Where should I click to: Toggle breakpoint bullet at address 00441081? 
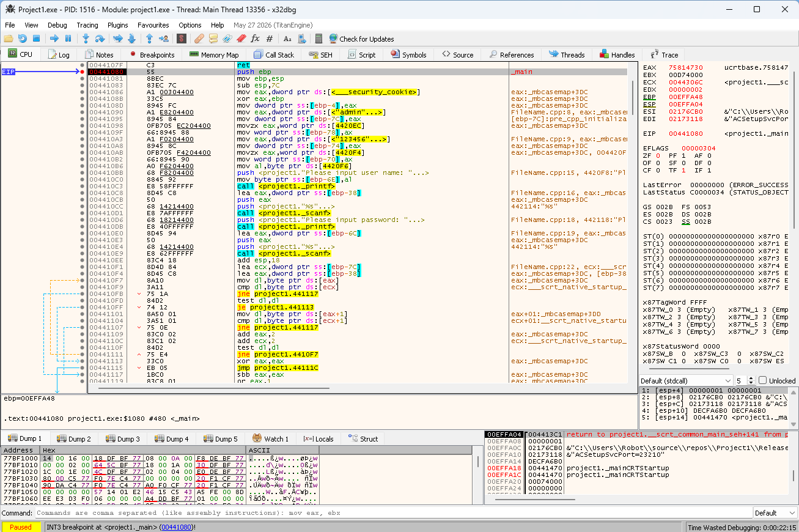83,78
